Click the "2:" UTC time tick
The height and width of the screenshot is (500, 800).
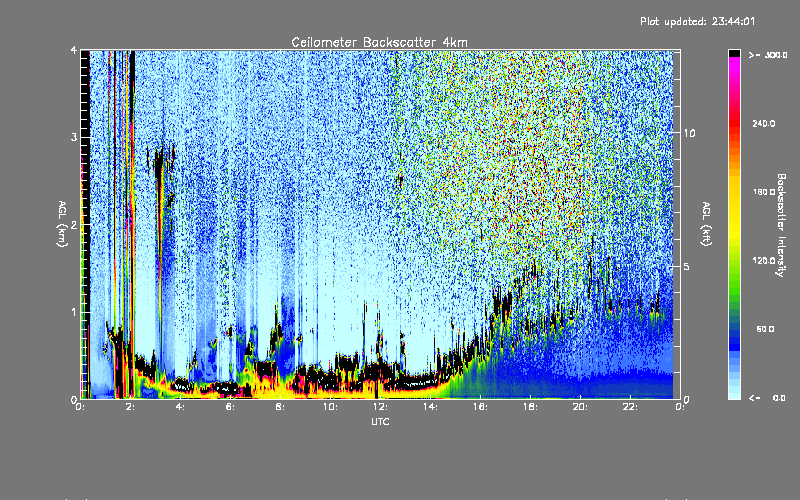[131, 407]
